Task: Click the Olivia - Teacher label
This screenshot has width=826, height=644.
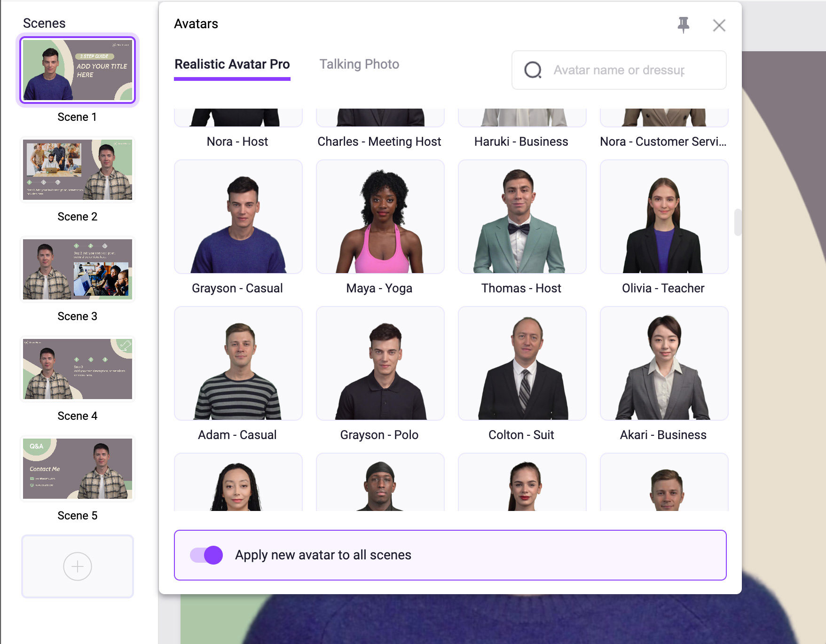Action: [663, 288]
